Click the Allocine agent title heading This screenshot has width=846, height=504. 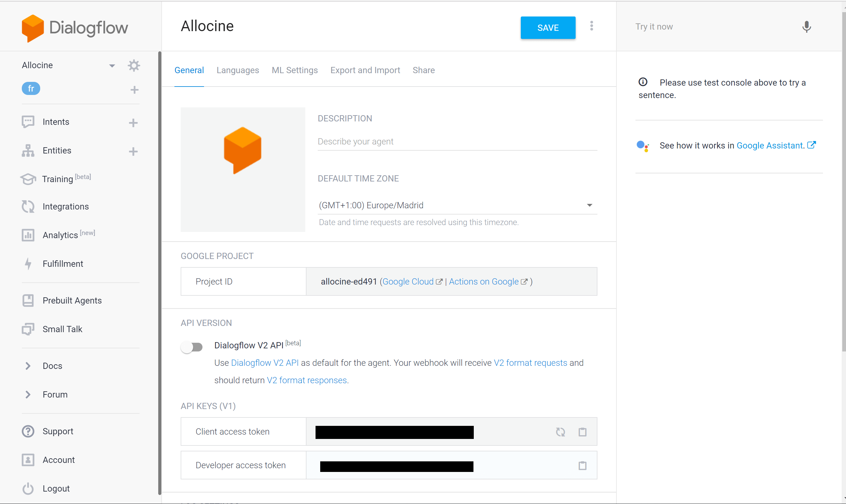pos(207,26)
